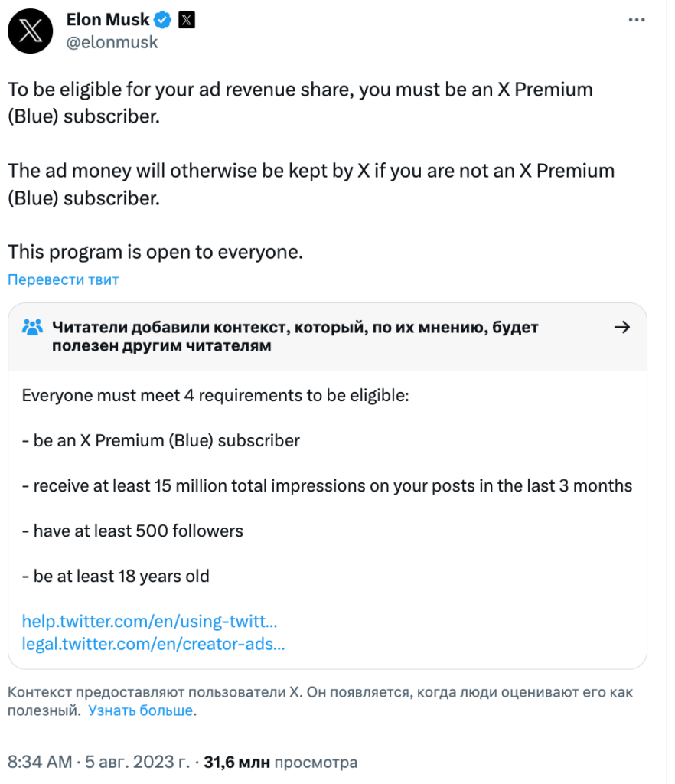Open the three-dot more options menu
Image resolution: width=675 pixels, height=784 pixels.
coord(636,20)
